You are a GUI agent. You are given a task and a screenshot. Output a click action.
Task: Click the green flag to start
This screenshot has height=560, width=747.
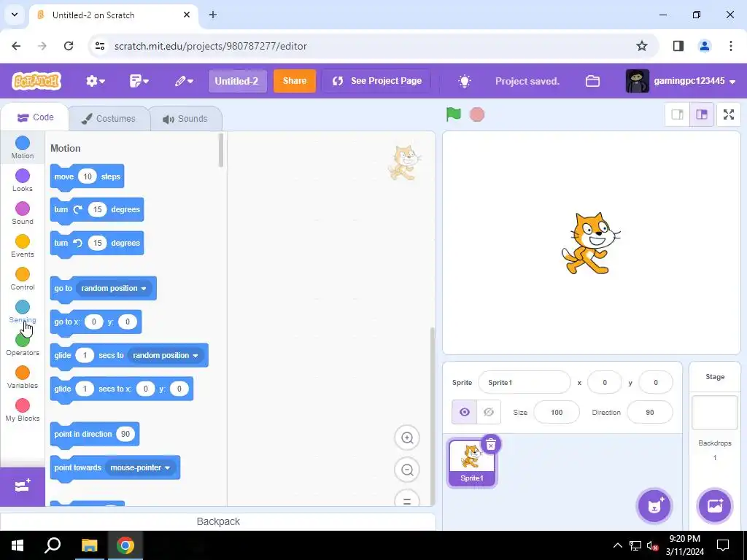pyautogui.click(x=453, y=114)
